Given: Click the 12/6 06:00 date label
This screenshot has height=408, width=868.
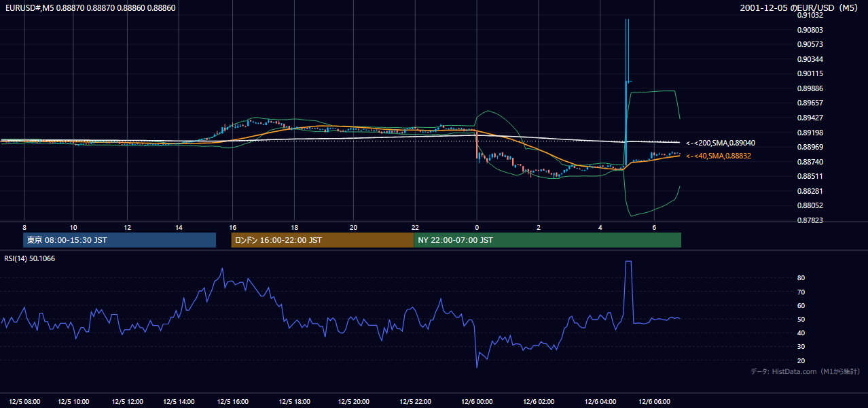Looking at the screenshot, I should (655, 401).
